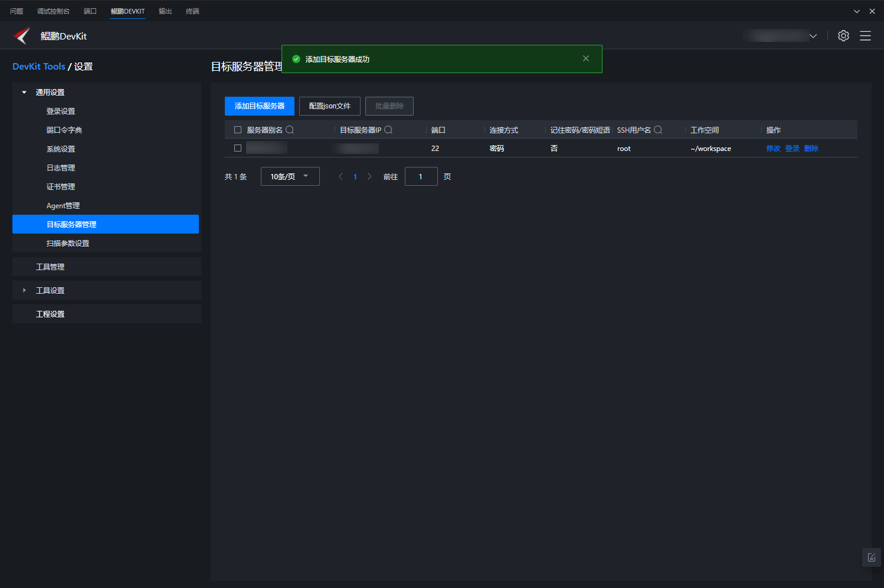Search by server alias magnifier icon
The height and width of the screenshot is (588, 884).
(x=290, y=130)
